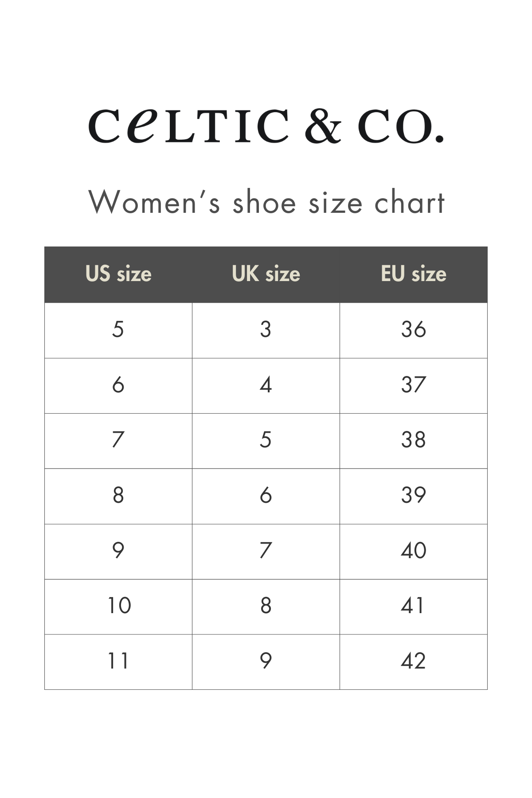Select the UK size 3 cell

[x=266, y=330]
